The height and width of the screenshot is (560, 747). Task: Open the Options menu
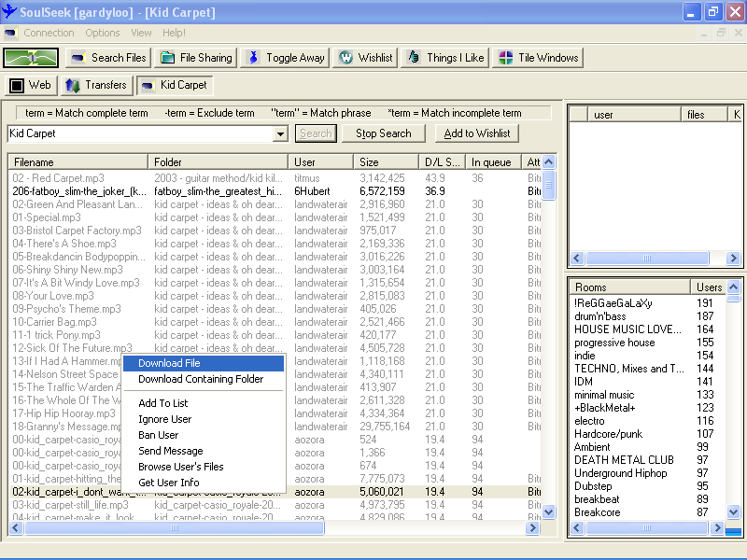(103, 33)
